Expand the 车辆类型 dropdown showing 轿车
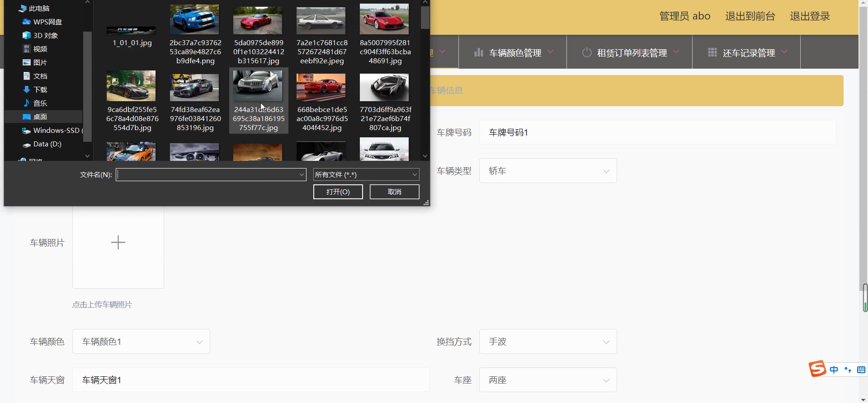The height and width of the screenshot is (403, 868). coord(547,171)
